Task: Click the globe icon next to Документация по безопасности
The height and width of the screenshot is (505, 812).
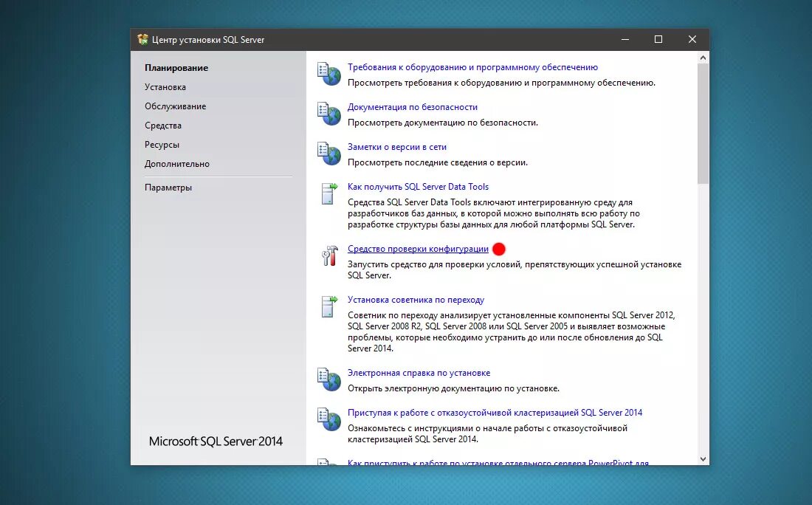Action: (328, 114)
